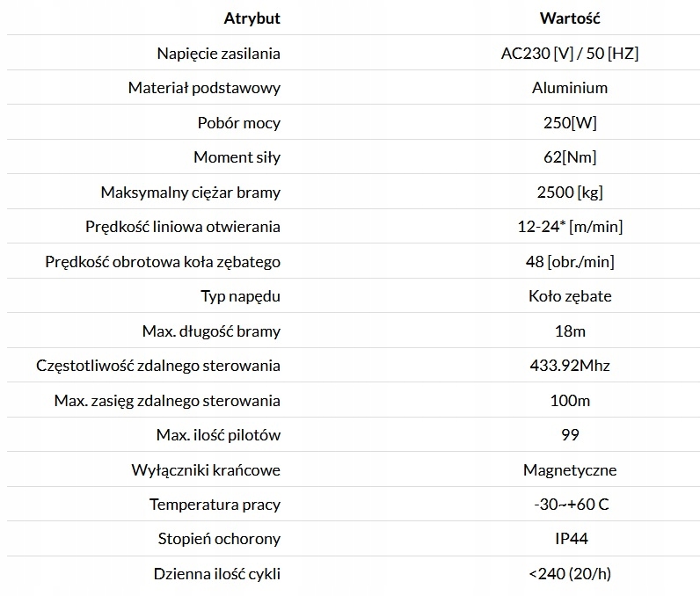700x596 pixels.
Task: Select the "Napięcie zasilania" attribute label
Action: point(217,53)
